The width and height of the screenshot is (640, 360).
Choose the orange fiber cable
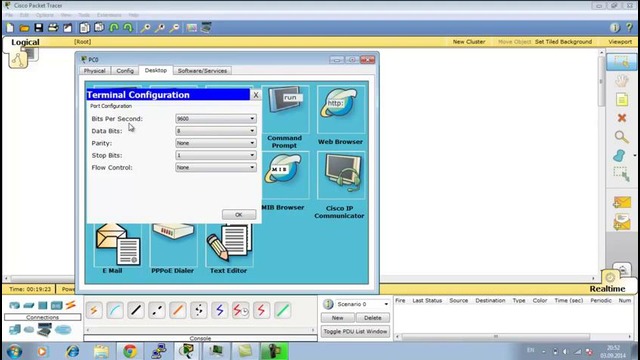coord(178,311)
